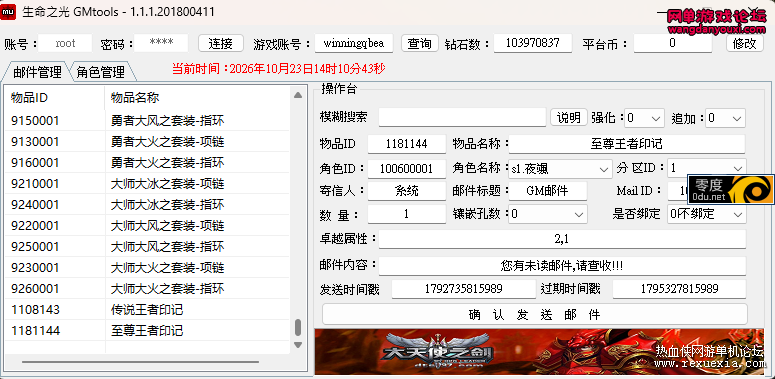775x379 pixels.
Task: Select row 传说王者印记
Action: pos(147,309)
